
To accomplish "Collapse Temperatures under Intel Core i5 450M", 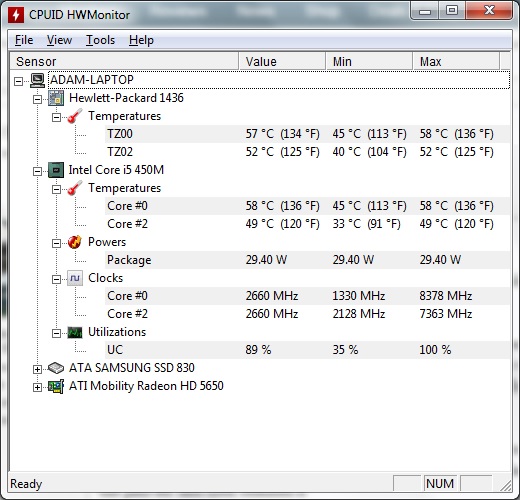I will click(x=57, y=189).
